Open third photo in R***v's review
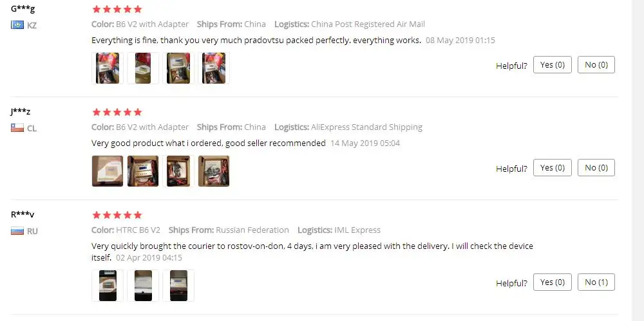The width and height of the screenshot is (644, 321). click(x=178, y=286)
